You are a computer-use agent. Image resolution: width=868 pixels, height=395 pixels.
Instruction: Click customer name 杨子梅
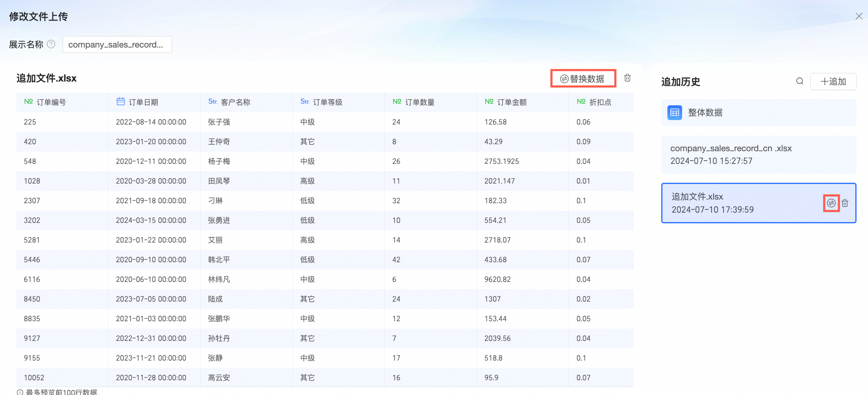click(x=219, y=161)
